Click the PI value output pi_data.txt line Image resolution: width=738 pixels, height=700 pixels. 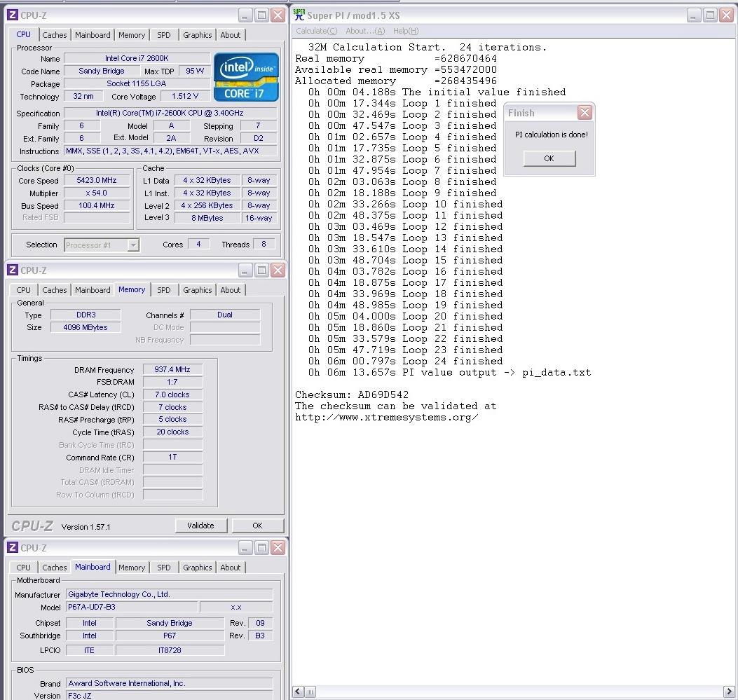(449, 373)
